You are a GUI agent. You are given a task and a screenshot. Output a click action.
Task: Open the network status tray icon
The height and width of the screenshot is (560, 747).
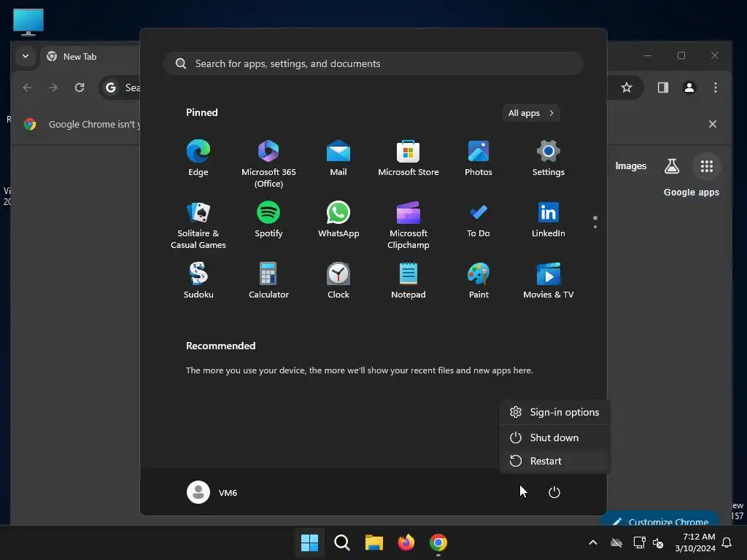click(x=639, y=542)
